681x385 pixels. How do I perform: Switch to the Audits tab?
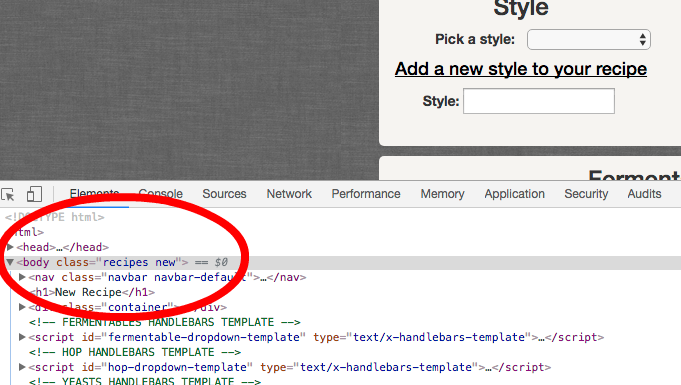pos(644,194)
